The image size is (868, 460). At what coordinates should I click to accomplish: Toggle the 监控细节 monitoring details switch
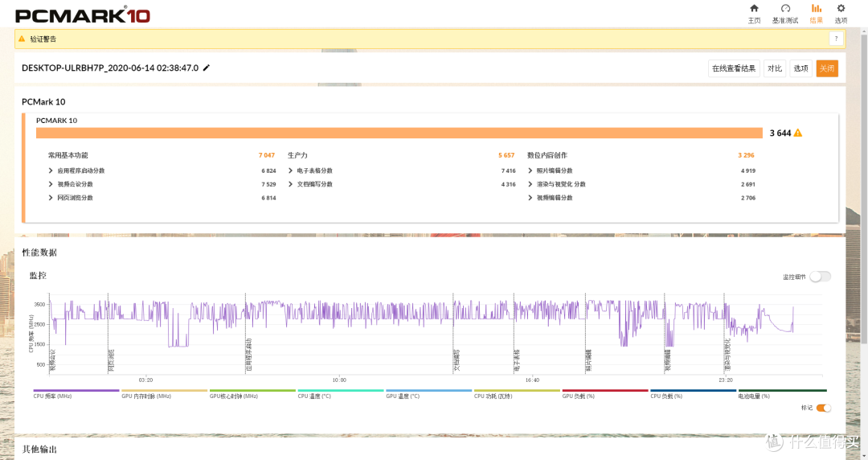pos(820,277)
